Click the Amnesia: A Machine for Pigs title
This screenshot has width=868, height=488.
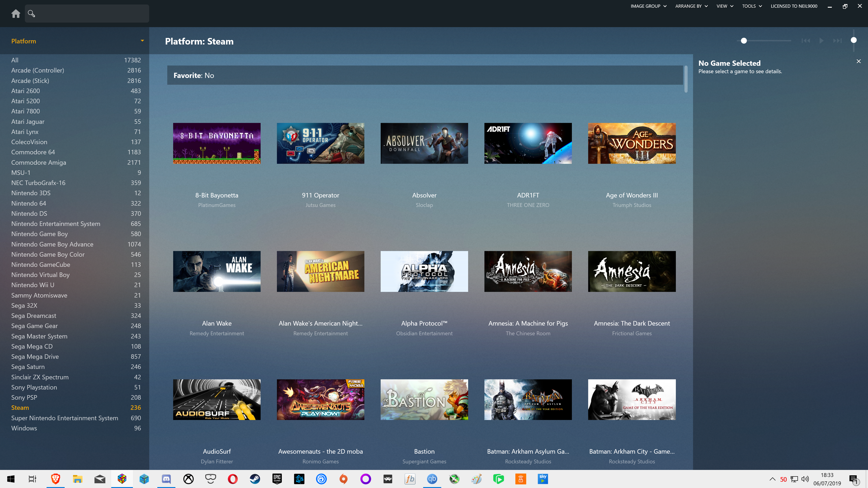pos(528,323)
